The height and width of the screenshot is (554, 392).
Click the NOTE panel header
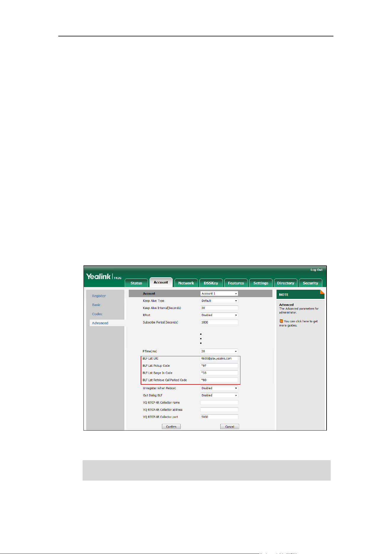click(x=301, y=294)
